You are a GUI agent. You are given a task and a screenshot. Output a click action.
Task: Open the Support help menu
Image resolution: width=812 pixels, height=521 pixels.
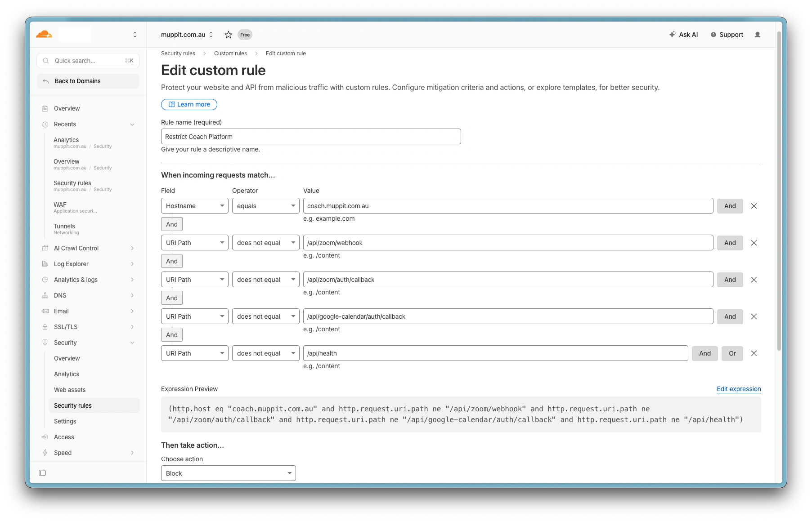click(x=727, y=35)
